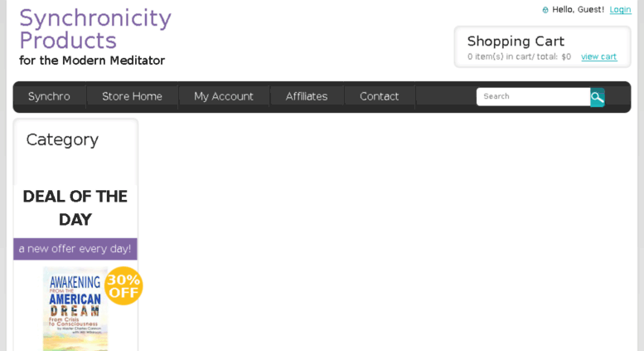Click the Category sidebar heading

62,139
